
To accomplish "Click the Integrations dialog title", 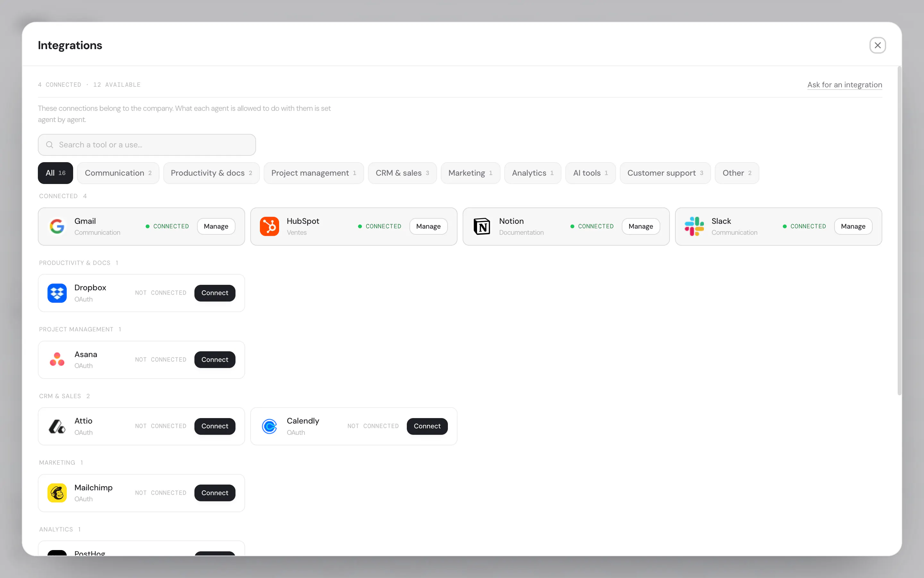I will pyautogui.click(x=70, y=45).
